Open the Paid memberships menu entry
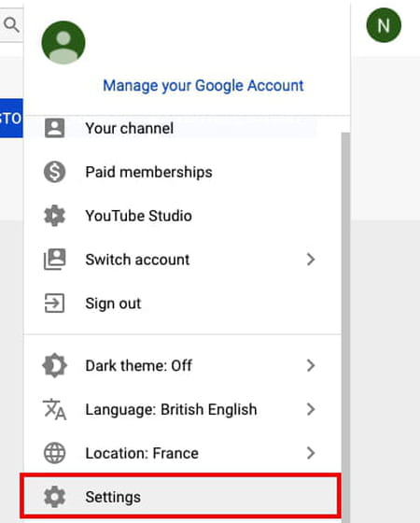 point(182,172)
